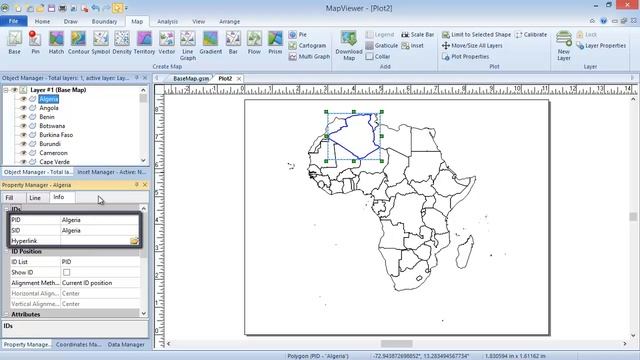The height and width of the screenshot is (360, 640).
Task: Switch to the Boundary ribbon tab
Action: pyautogui.click(x=104, y=21)
